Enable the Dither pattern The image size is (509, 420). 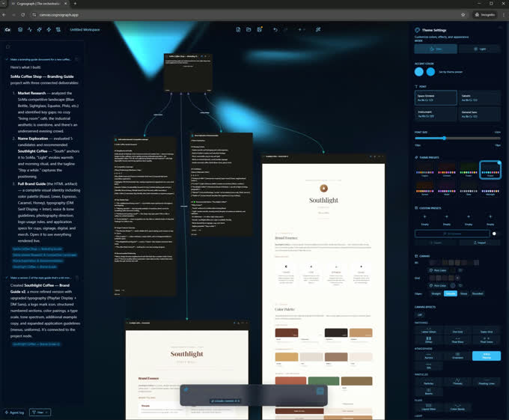[x=428, y=340]
